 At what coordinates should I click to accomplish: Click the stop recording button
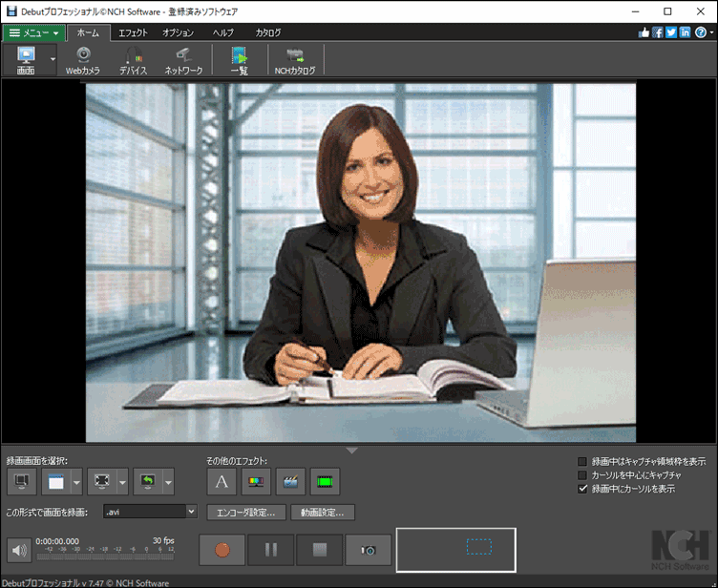pyautogui.click(x=320, y=550)
